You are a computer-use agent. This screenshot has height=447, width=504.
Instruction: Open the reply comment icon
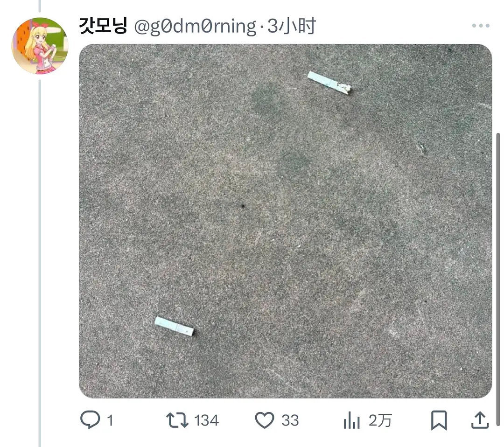click(90, 419)
